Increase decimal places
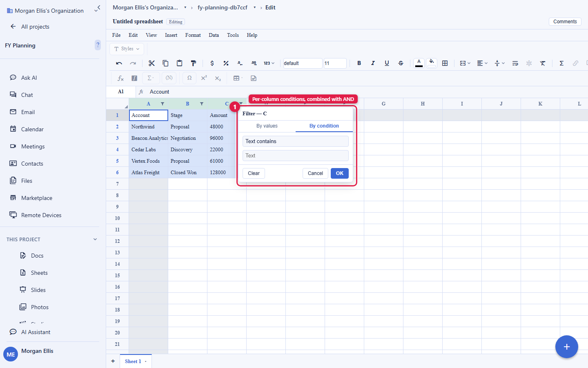 tap(254, 63)
